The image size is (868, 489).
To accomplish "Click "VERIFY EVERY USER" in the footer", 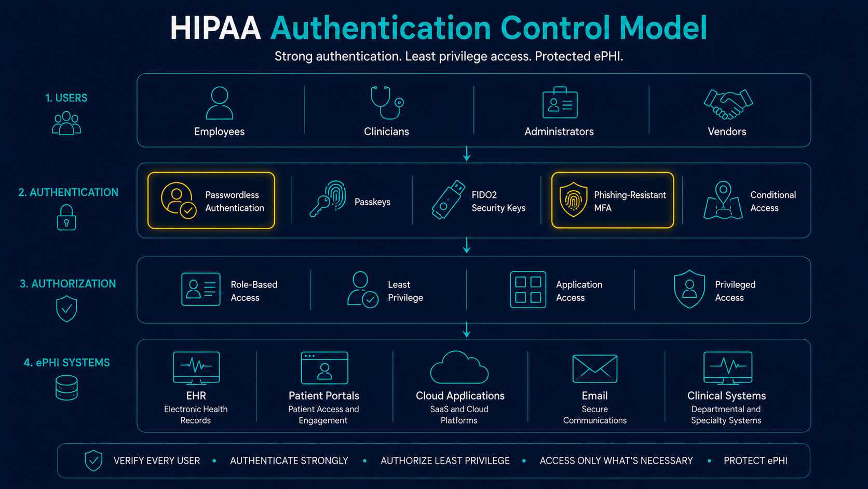I will (x=157, y=461).
